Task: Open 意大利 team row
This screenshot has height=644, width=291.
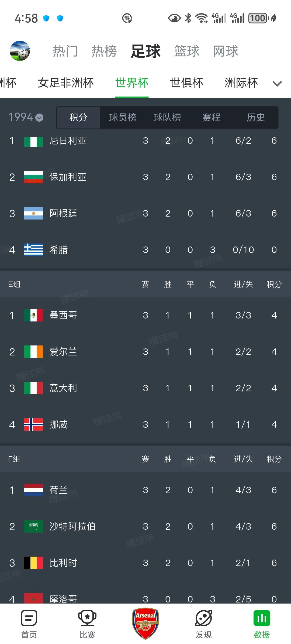Action: click(x=145, y=388)
